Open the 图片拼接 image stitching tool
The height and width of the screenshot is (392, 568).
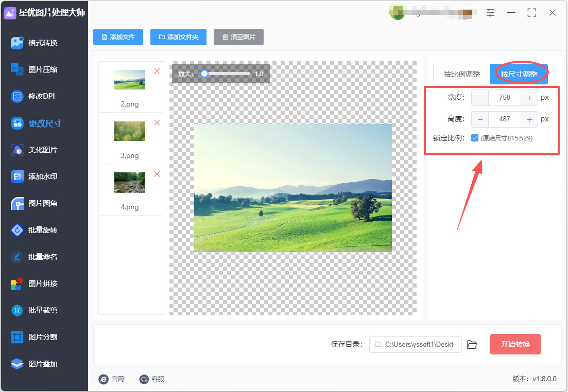(x=35, y=283)
